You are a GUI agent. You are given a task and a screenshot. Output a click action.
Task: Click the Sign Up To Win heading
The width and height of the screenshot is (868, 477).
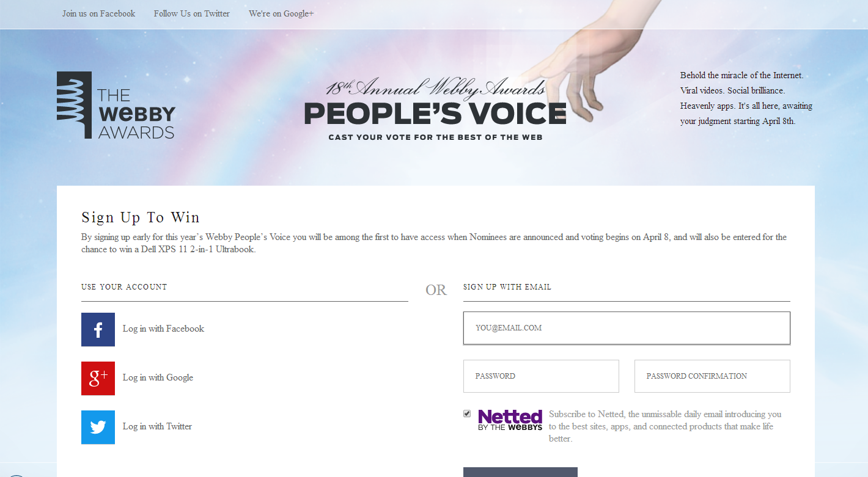141,217
